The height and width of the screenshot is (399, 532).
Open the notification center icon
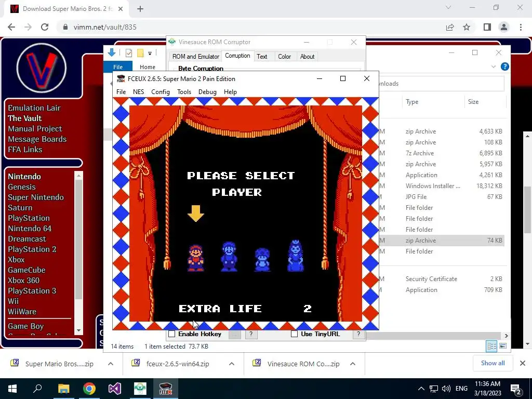point(516,389)
